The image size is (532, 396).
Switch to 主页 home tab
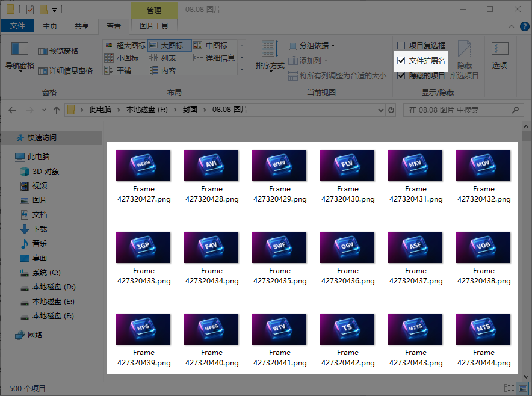click(x=49, y=26)
